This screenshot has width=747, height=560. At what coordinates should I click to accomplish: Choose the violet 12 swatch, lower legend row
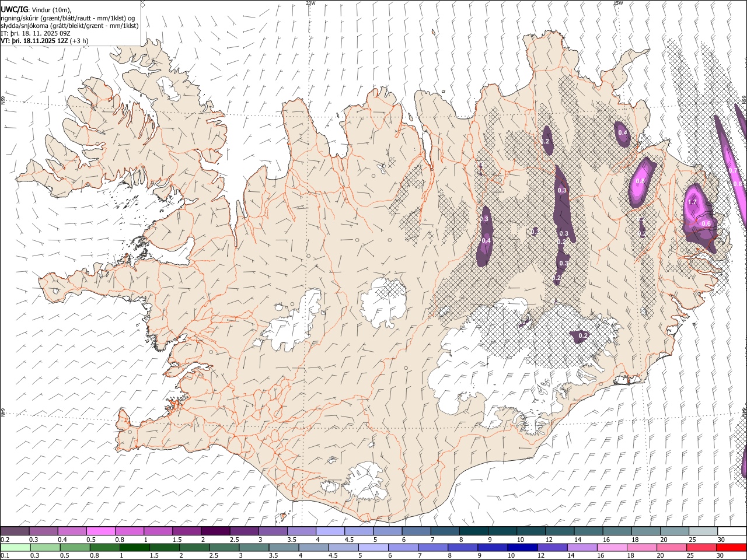tap(552, 547)
